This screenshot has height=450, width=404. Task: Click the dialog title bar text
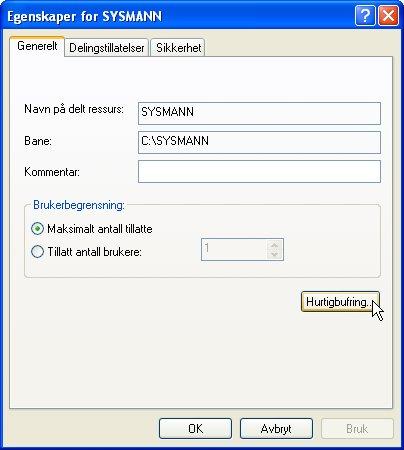[85, 16]
